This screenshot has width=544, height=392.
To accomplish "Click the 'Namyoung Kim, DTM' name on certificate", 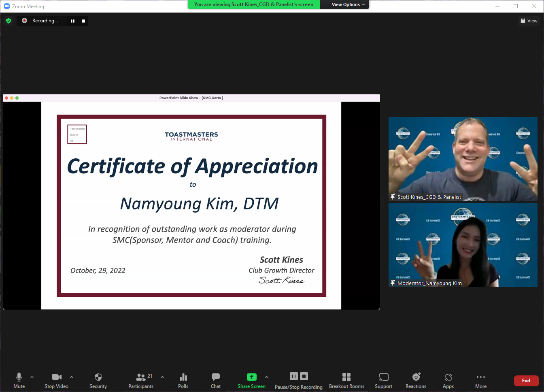I will pos(200,204).
